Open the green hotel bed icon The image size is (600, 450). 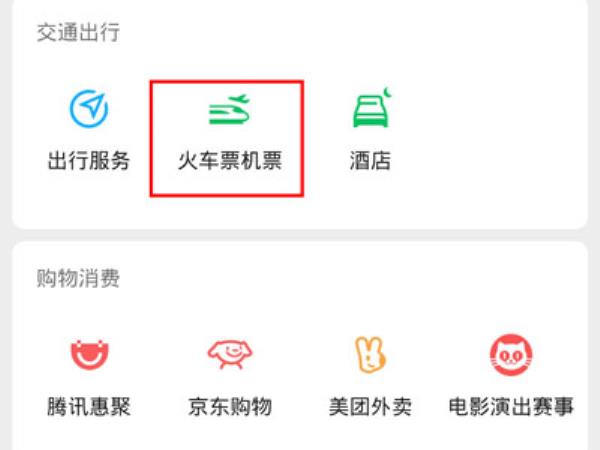pyautogui.click(x=372, y=108)
